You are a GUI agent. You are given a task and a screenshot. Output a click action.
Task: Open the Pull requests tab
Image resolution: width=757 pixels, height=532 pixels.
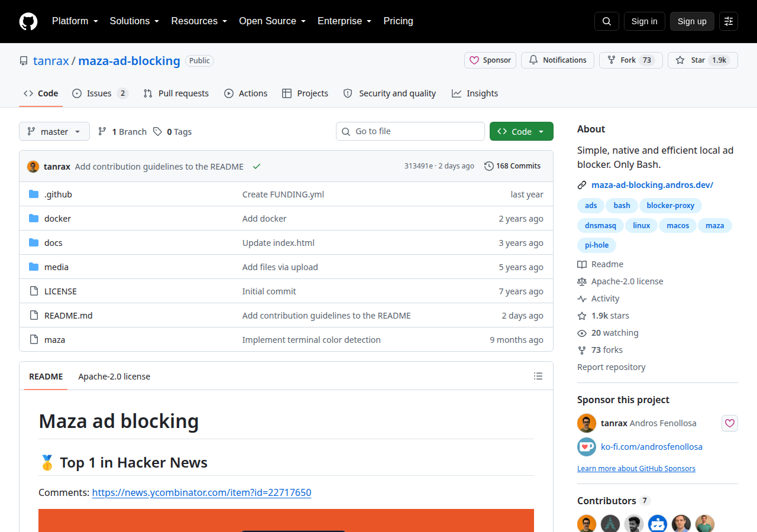(x=176, y=93)
